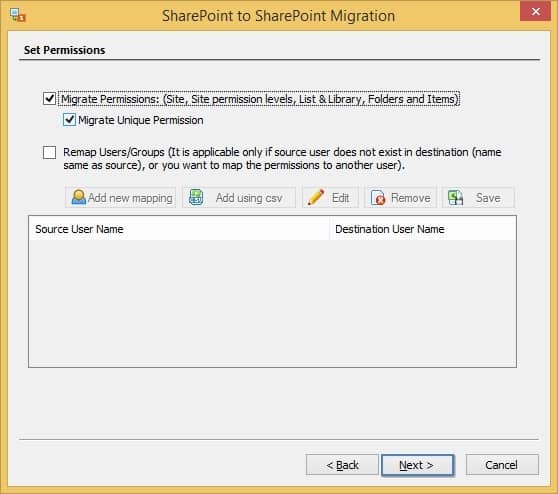Click the Source User Name column header

point(179,229)
